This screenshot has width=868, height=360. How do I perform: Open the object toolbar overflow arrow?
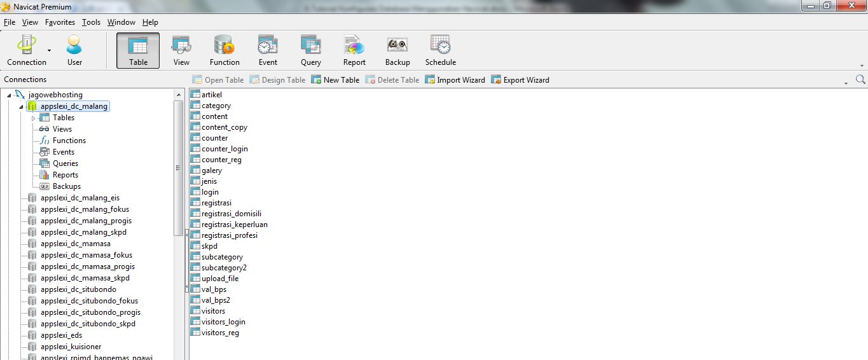point(846,83)
